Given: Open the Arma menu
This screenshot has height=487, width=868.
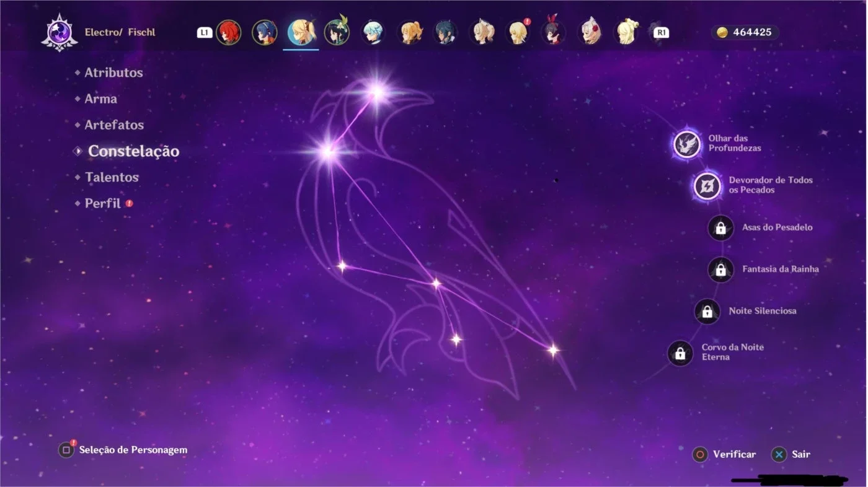Looking at the screenshot, I should click(101, 99).
